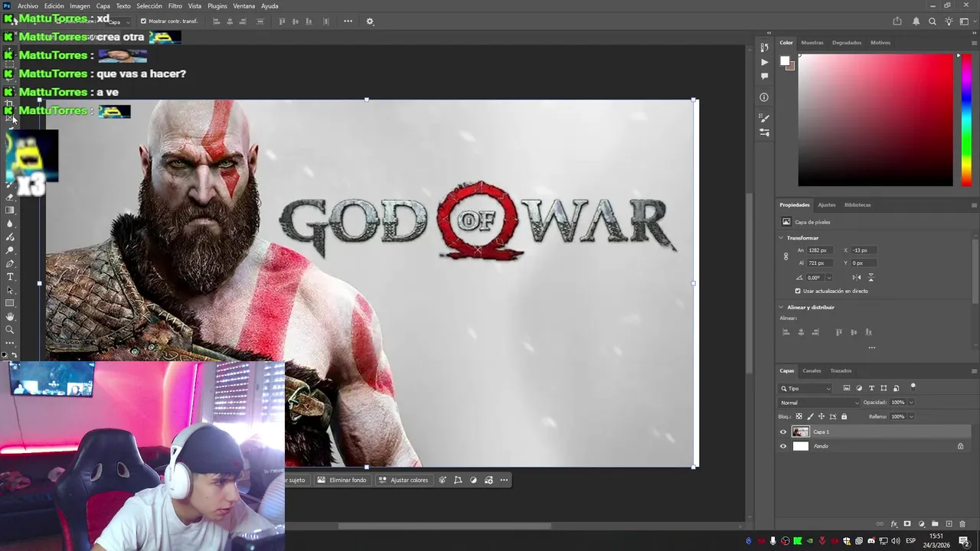Image resolution: width=980 pixels, height=551 pixels.
Task: Flip layer vertically in Propiedades
Action: tap(871, 278)
